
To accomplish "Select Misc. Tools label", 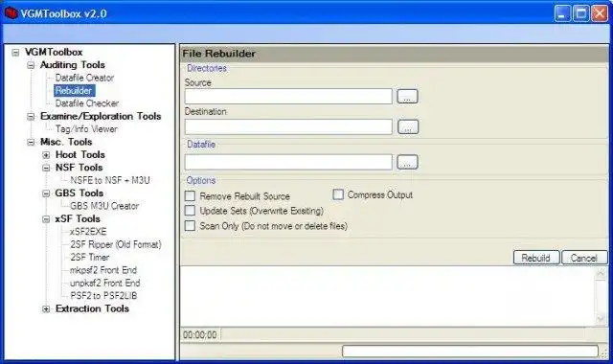I will tap(66, 142).
